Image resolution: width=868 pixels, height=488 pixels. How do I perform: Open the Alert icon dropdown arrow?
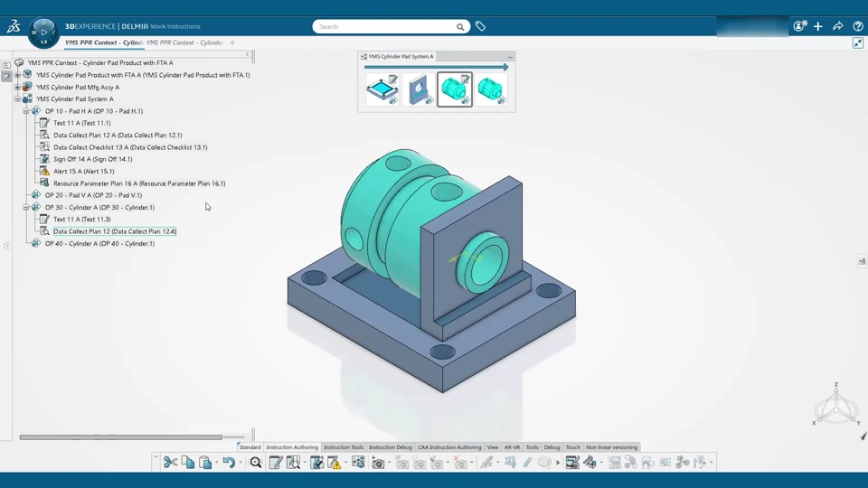(x=345, y=463)
